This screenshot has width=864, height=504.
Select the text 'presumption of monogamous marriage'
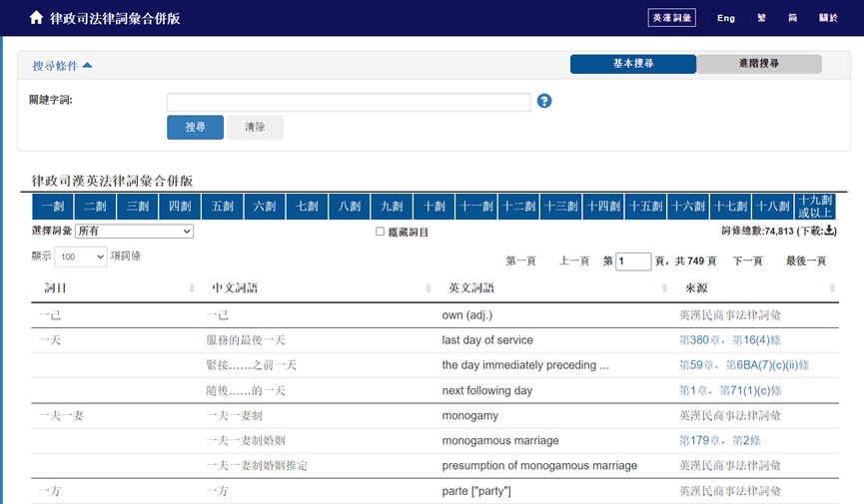tap(539, 465)
